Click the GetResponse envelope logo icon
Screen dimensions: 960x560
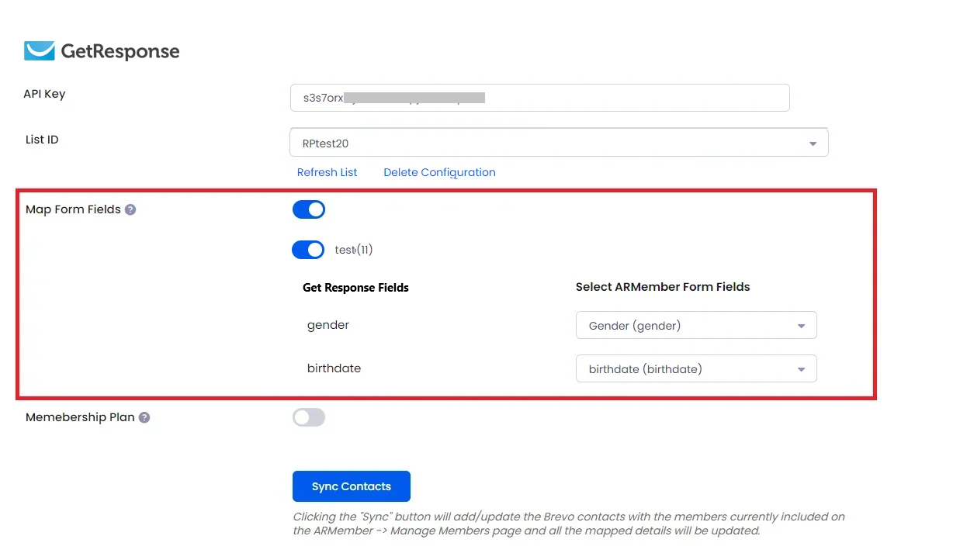pos(39,51)
